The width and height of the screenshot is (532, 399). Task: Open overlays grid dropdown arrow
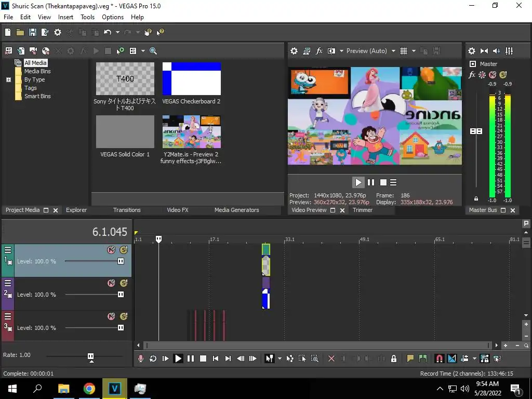(x=414, y=51)
